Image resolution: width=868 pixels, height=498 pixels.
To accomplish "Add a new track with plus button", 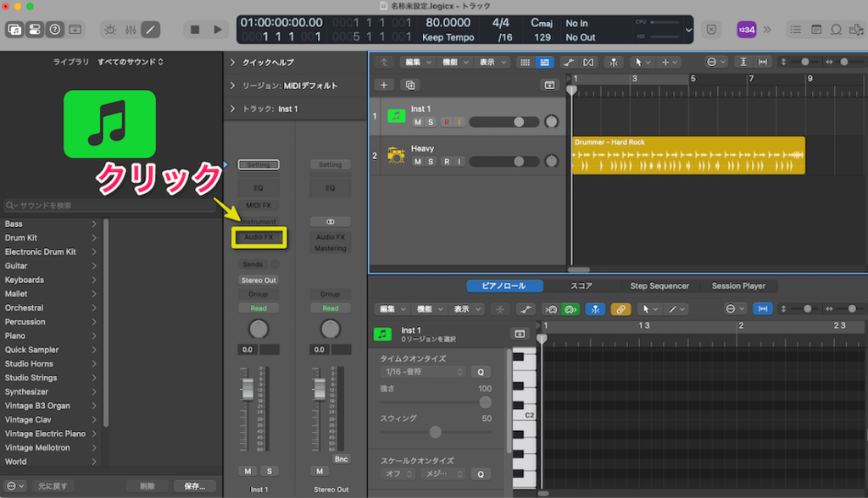I will tap(384, 86).
